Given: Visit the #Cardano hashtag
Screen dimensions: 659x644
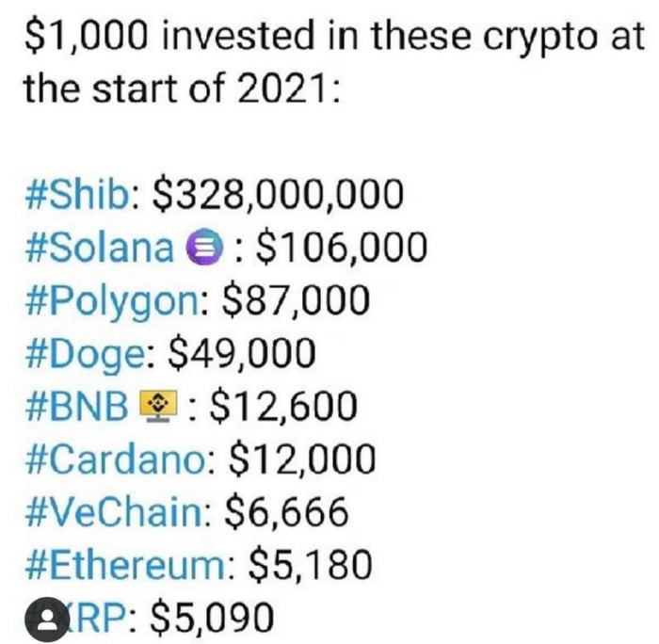Looking at the screenshot, I should [116, 459].
